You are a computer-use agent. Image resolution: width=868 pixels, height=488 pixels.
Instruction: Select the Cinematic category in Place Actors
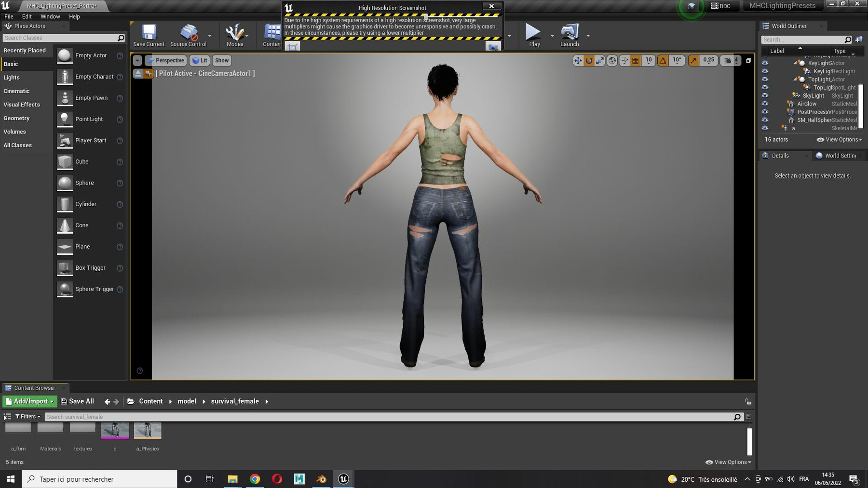click(27, 91)
